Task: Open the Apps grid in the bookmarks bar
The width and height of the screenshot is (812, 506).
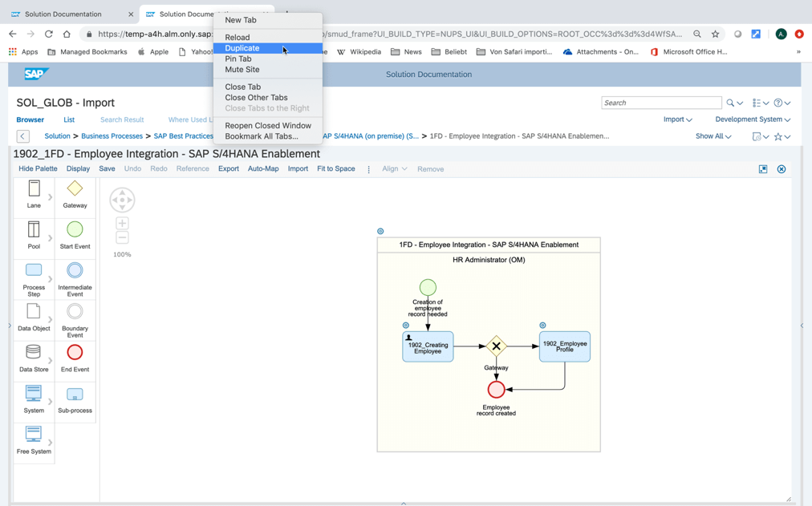Action: tap(23, 52)
